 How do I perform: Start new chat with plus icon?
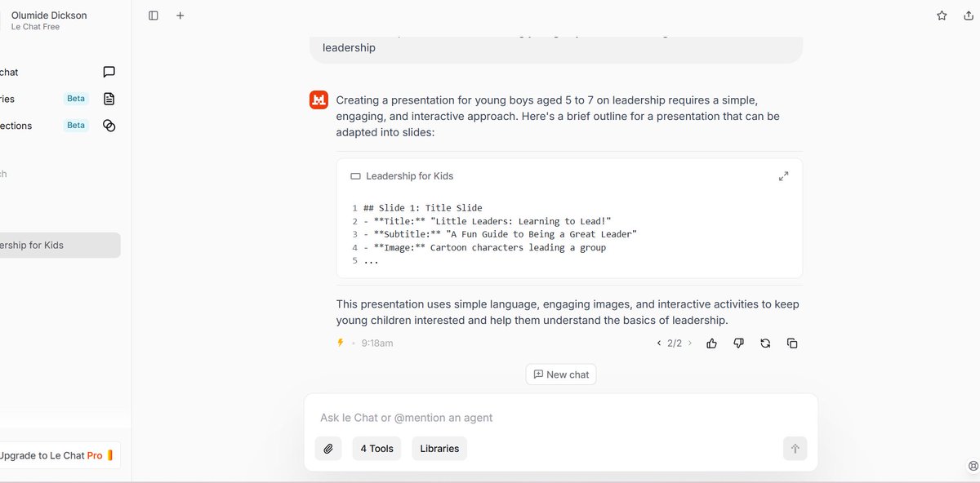(180, 16)
